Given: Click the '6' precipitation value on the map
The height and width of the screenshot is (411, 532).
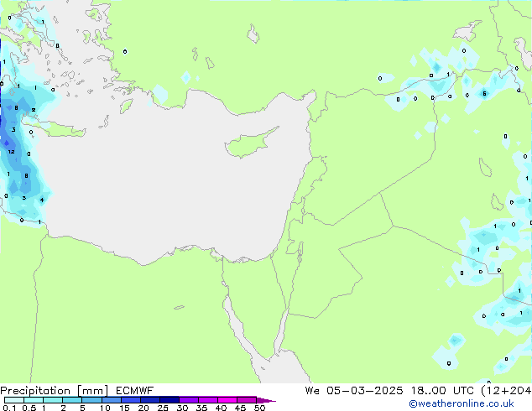Looking at the screenshot, I should click(484, 94).
